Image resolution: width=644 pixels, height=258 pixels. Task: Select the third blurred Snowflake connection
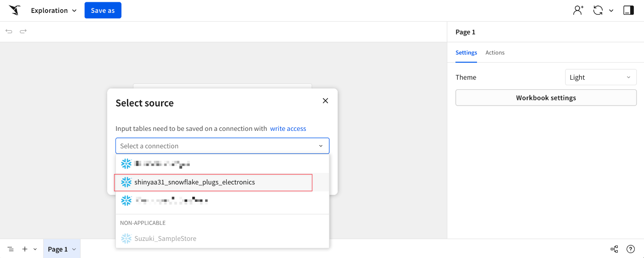point(222,201)
